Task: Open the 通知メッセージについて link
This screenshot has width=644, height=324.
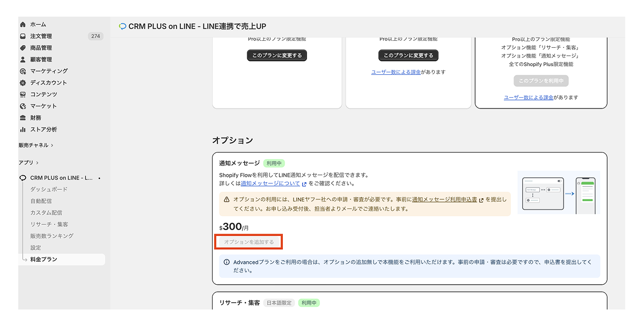Action: [270, 184]
